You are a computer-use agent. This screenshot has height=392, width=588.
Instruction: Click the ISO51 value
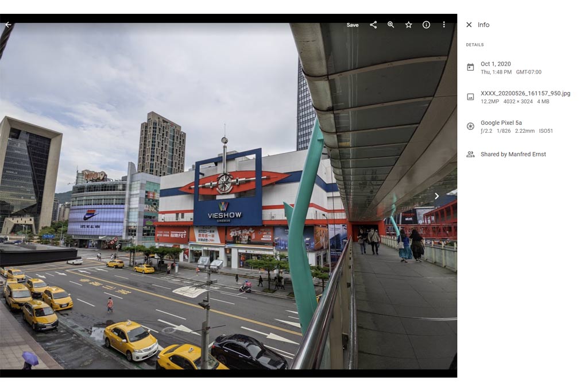(x=546, y=131)
